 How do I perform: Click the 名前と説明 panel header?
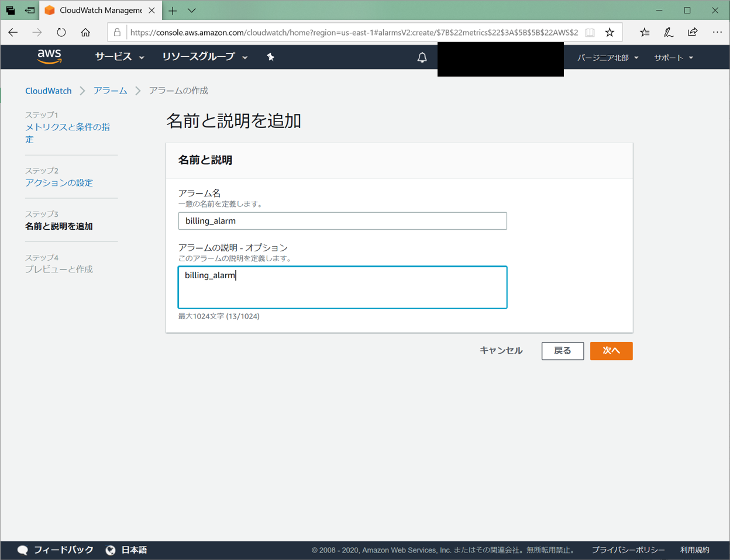(x=205, y=160)
